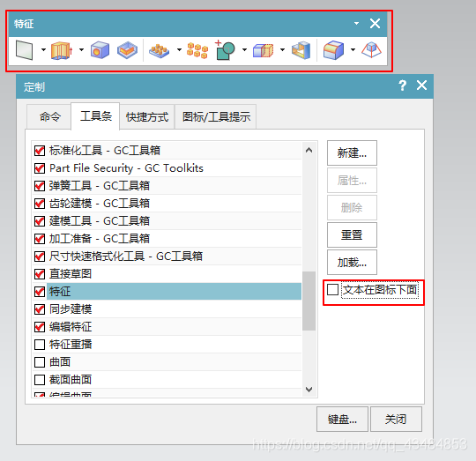Image resolution: width=476 pixels, height=461 pixels.
Task: Select the 直接草图 row text
Action: [x=71, y=274]
